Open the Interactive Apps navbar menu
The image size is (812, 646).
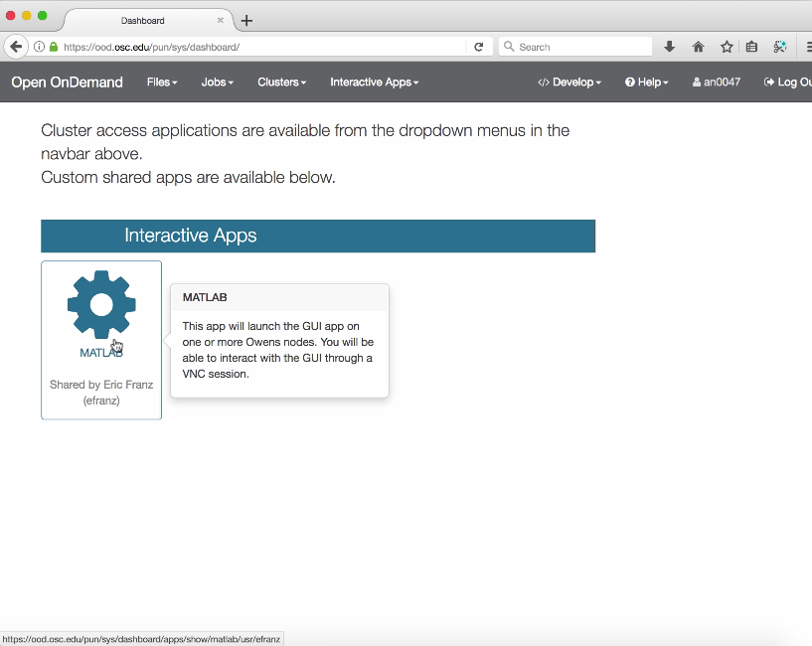[x=374, y=82]
